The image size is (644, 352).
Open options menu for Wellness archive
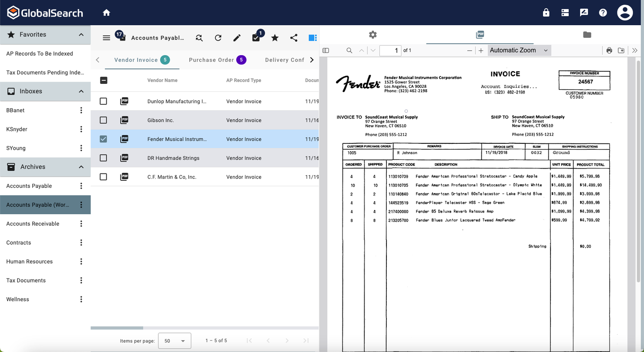click(81, 299)
